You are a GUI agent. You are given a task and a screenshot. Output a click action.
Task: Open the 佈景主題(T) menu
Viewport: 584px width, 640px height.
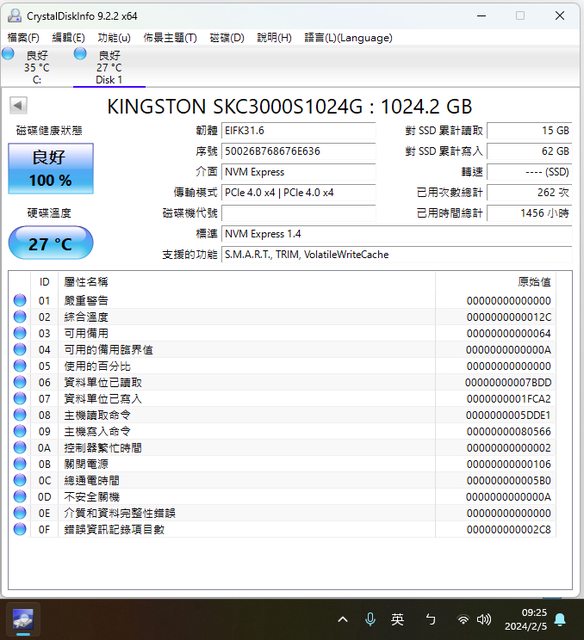[170, 38]
